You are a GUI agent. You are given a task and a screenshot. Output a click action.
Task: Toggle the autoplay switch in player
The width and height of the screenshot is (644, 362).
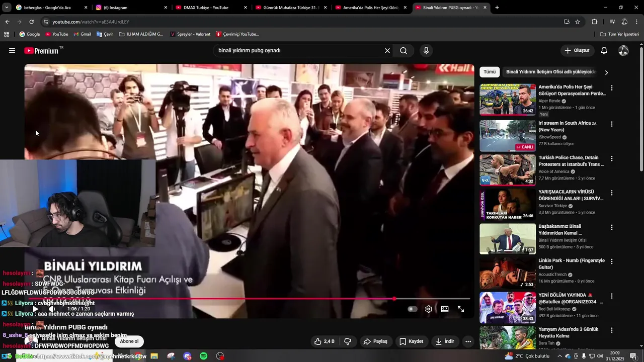click(413, 309)
